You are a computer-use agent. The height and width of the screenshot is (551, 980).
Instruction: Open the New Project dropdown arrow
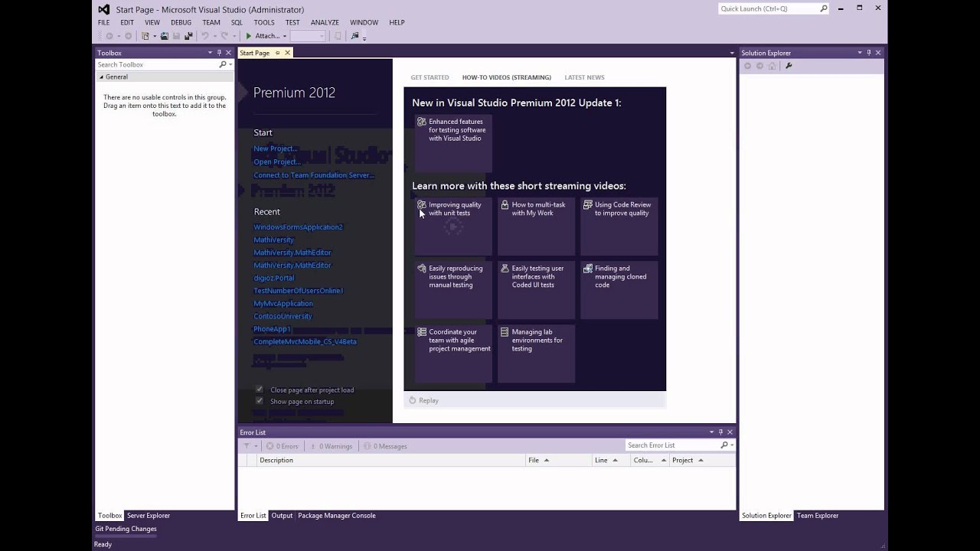155,36
